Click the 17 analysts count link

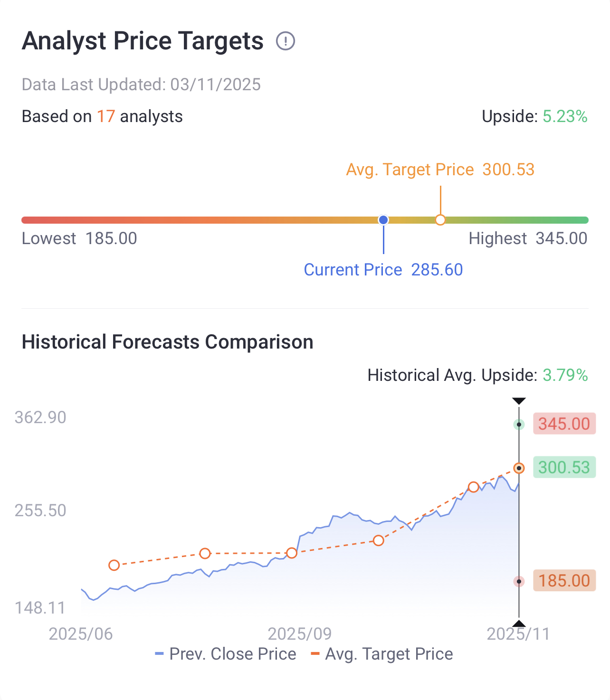pos(106,116)
